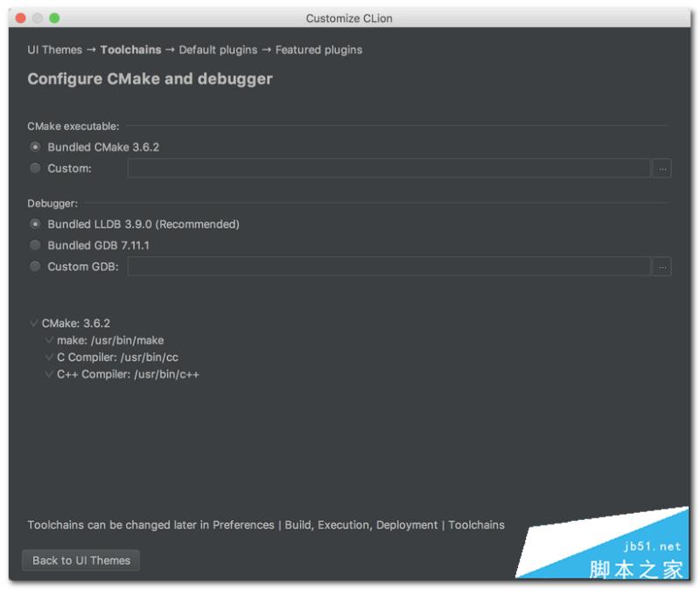The height and width of the screenshot is (590, 700).
Task: Jump to Default plugins breadcrumb step
Action: [218, 50]
